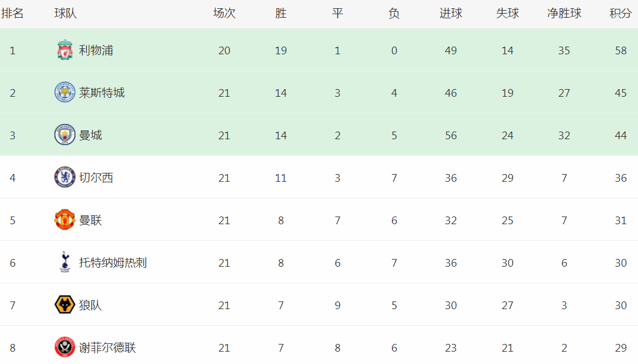
Task: Click the Liverpool club crest icon
Action: coord(65,50)
